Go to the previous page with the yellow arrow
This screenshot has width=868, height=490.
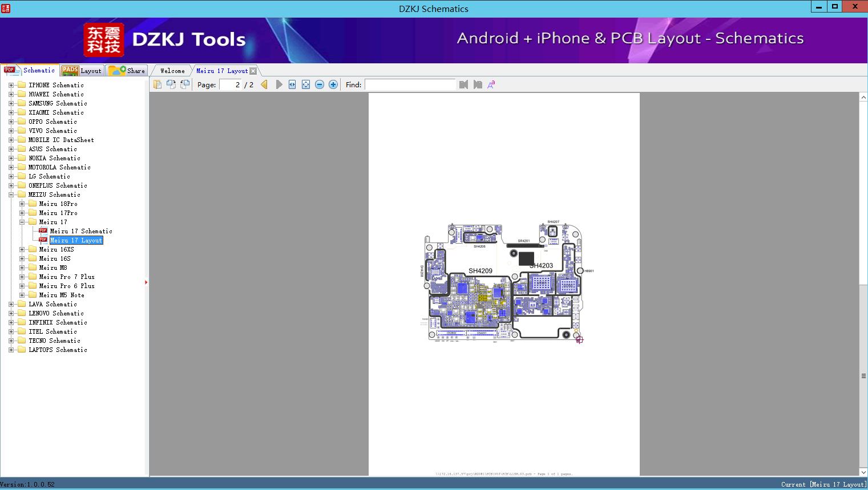click(x=264, y=84)
